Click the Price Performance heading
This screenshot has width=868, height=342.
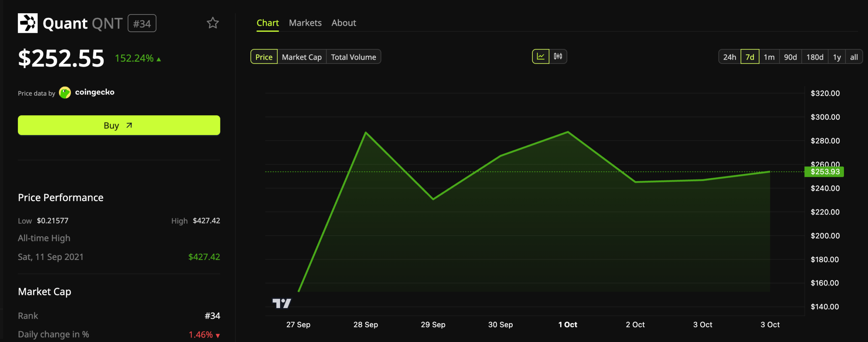(x=61, y=198)
